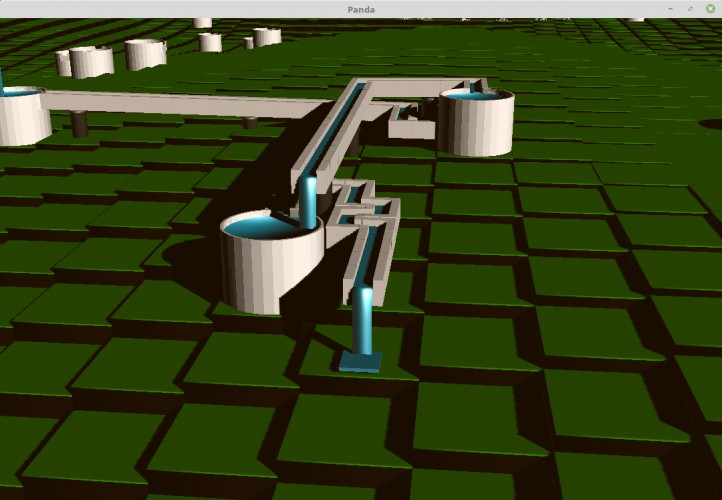Minimize the Panda window
Image resolution: width=722 pixels, height=500 pixels.
(x=670, y=9)
